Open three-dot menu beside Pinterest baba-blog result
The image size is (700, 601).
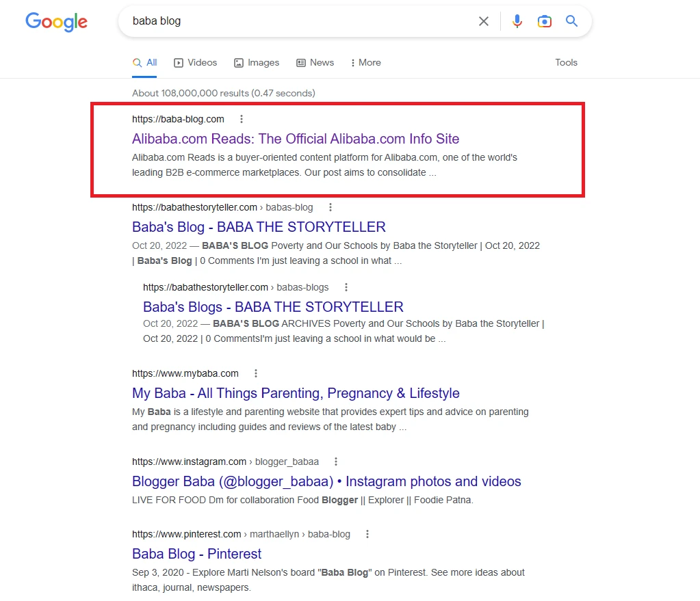[x=367, y=534]
